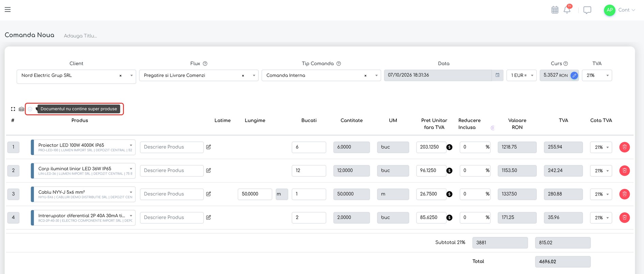Viewport: 644px width, 274px height.
Task: Edit description for Cablu NYY-J 5x6 row
Action: click(x=208, y=194)
